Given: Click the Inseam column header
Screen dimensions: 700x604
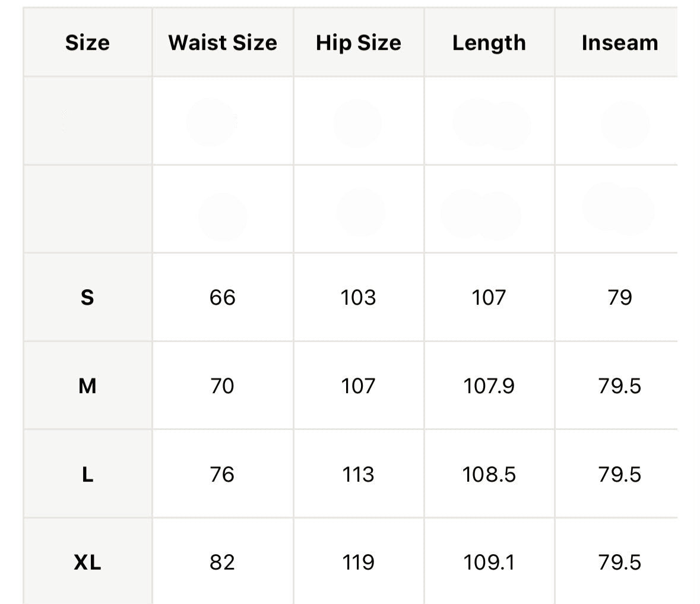Looking at the screenshot, I should pos(620,43).
